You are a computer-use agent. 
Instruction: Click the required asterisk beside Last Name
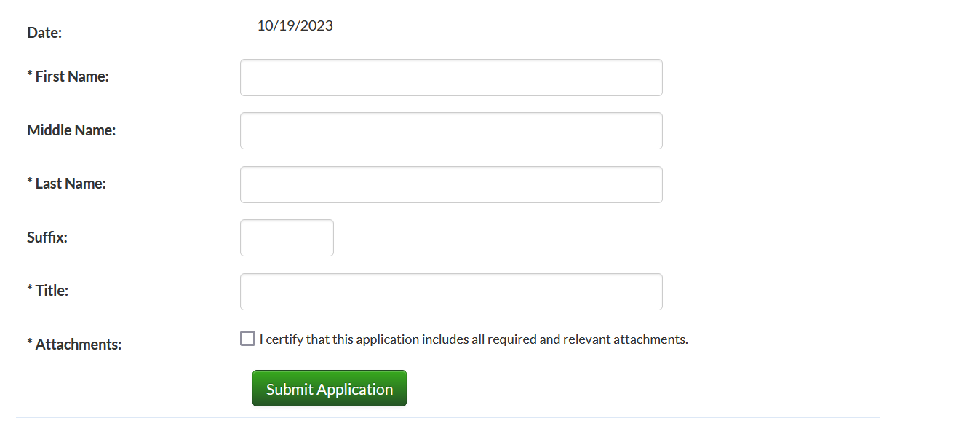click(30, 183)
